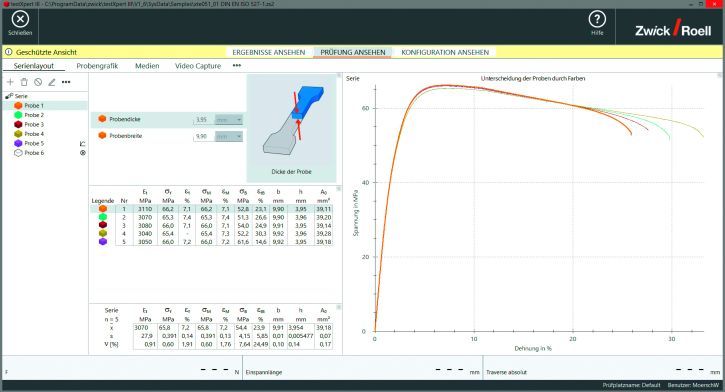725x392 pixels.
Task: Click the deactivate specimen circle-slash icon
Action: pyautogui.click(x=38, y=82)
